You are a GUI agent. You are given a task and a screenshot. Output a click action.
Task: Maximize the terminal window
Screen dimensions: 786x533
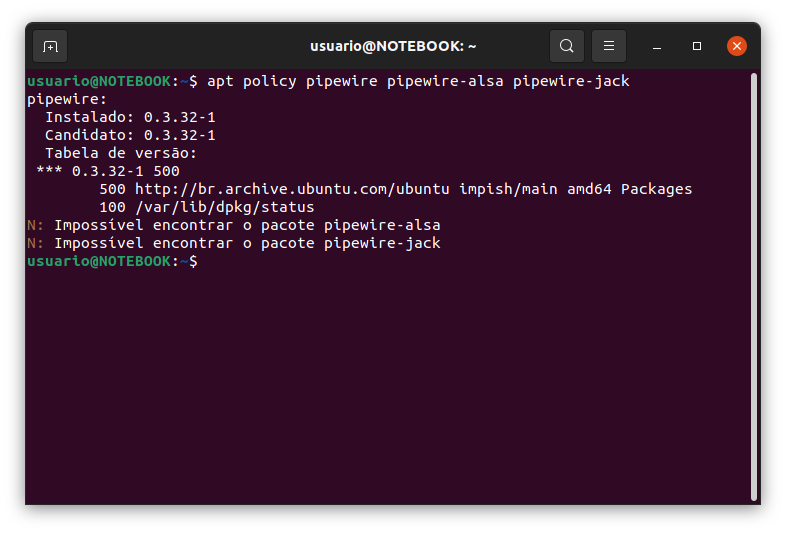coord(697,46)
